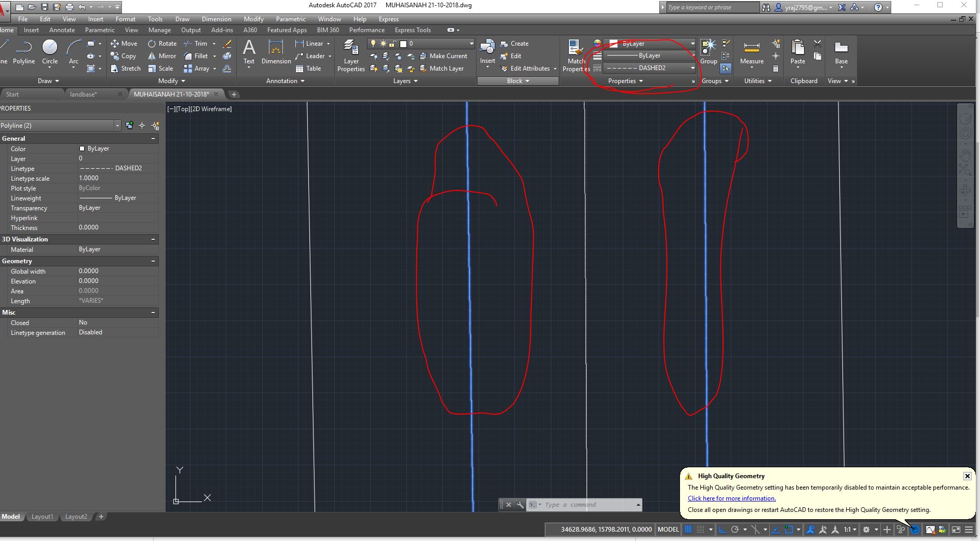
Task: Switch to the landbase drawing tab
Action: click(84, 94)
